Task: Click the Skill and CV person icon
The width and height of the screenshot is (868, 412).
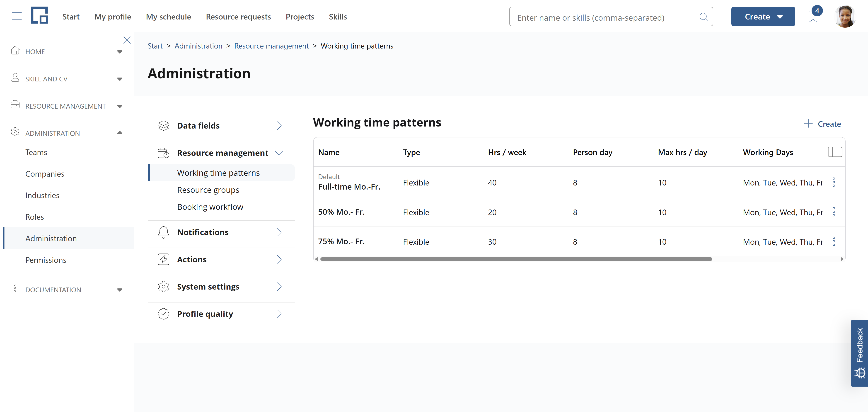Action: pos(15,78)
